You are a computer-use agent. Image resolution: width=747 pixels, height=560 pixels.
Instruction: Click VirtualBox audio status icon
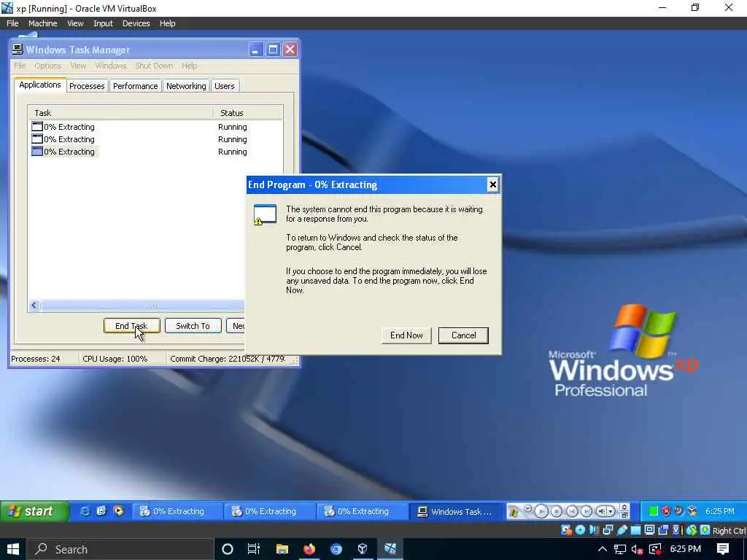(x=595, y=529)
